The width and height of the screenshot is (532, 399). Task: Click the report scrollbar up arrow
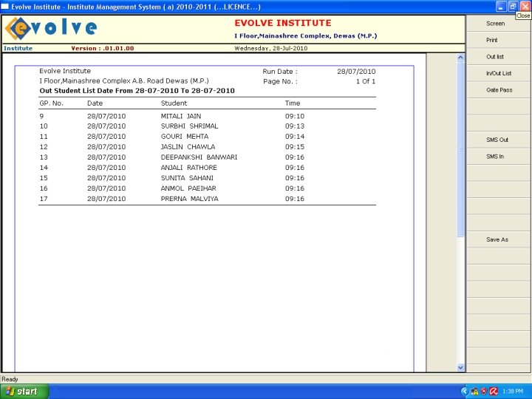460,58
